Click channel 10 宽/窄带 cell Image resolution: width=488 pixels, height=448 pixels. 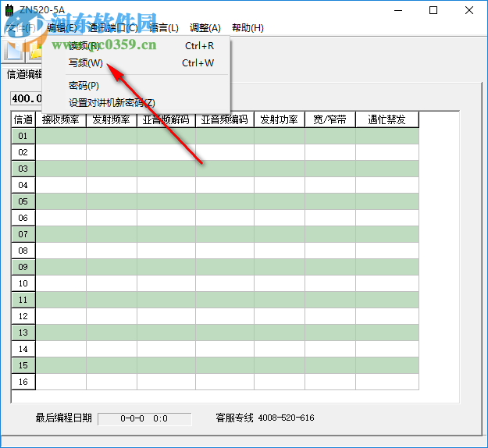pyautogui.click(x=330, y=283)
